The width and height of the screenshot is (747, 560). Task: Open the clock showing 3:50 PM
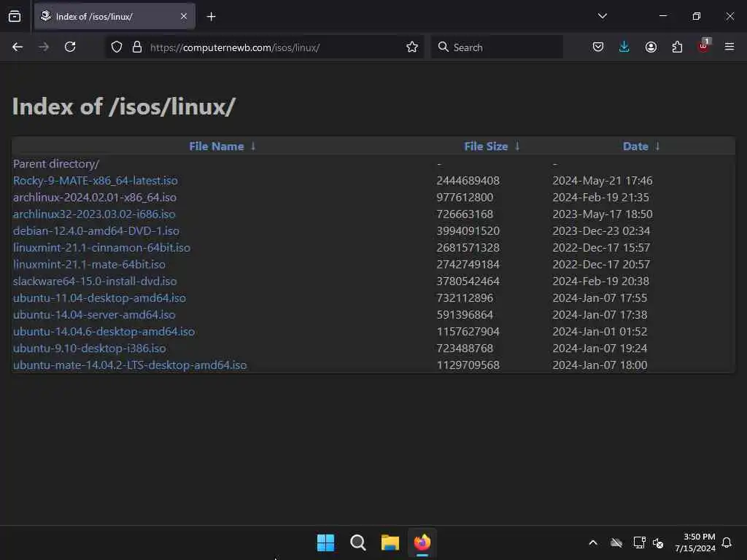coord(695,542)
